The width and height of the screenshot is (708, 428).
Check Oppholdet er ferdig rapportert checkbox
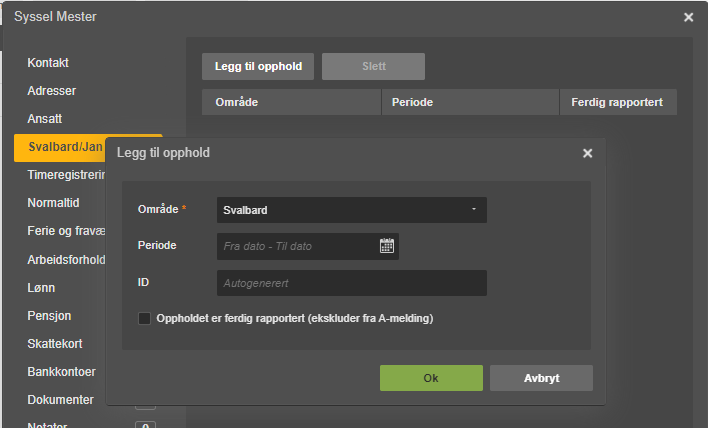(144, 318)
